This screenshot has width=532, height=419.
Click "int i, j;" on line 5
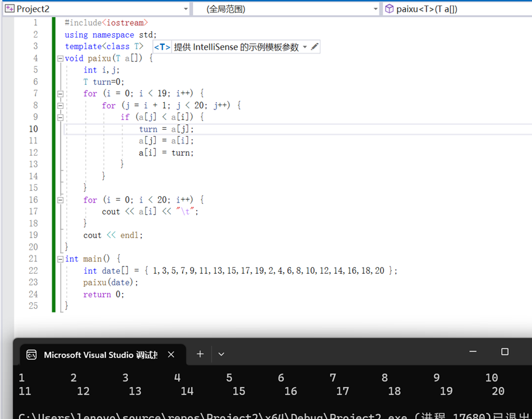pos(101,70)
